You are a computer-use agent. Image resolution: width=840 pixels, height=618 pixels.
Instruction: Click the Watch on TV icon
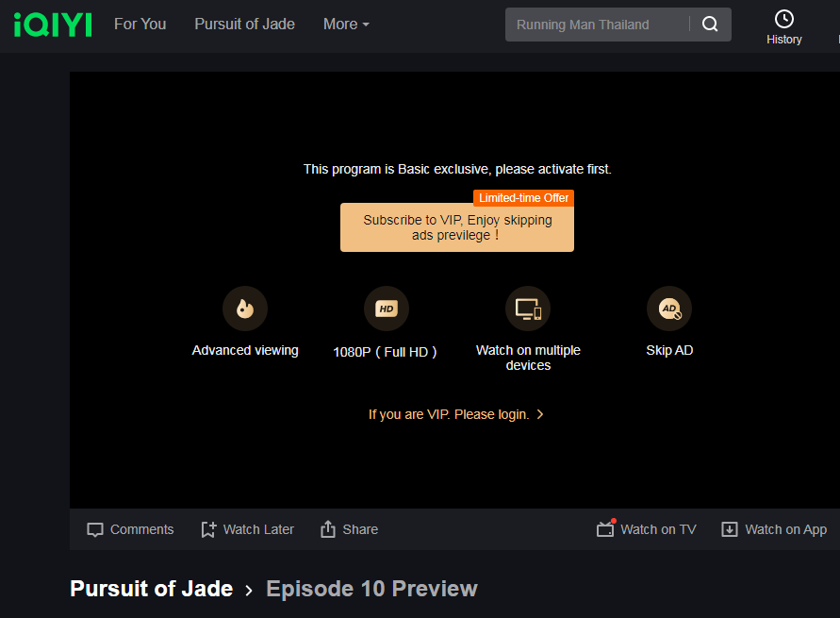click(606, 528)
